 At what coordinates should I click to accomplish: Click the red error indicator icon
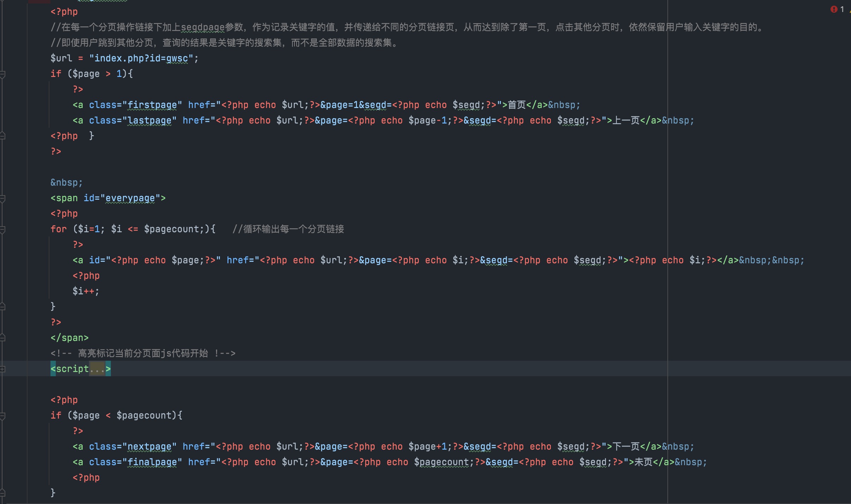(834, 9)
